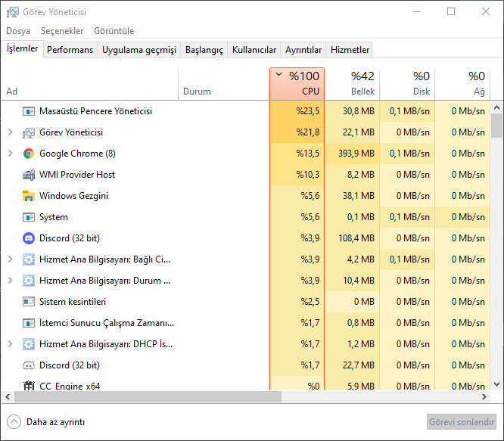Click the %2,5 CPU value

[310, 302]
